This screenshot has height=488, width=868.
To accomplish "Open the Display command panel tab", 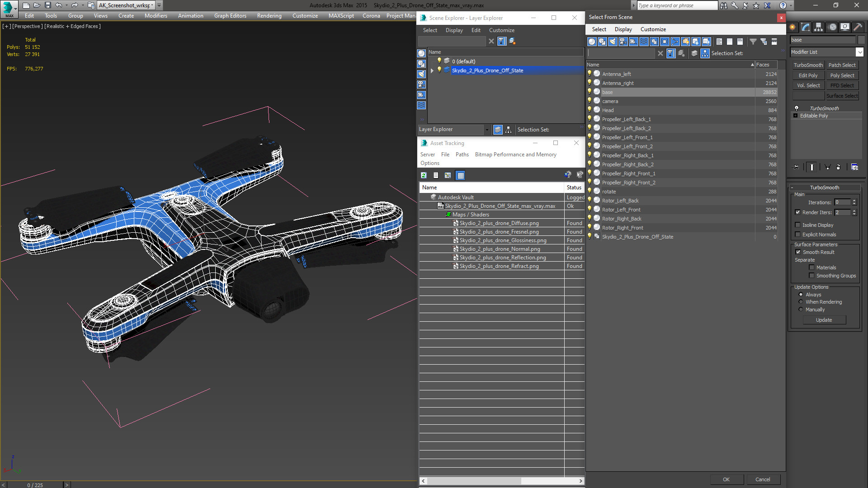I will 845,27.
